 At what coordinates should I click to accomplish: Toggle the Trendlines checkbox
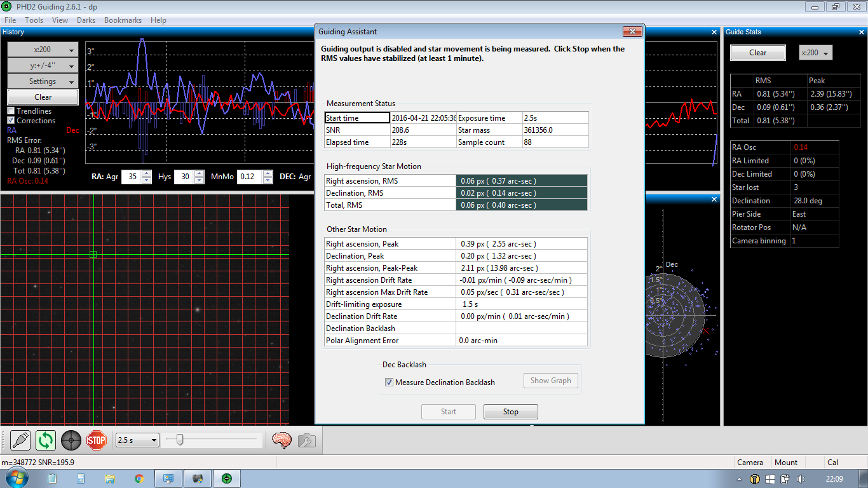pyautogui.click(x=11, y=111)
